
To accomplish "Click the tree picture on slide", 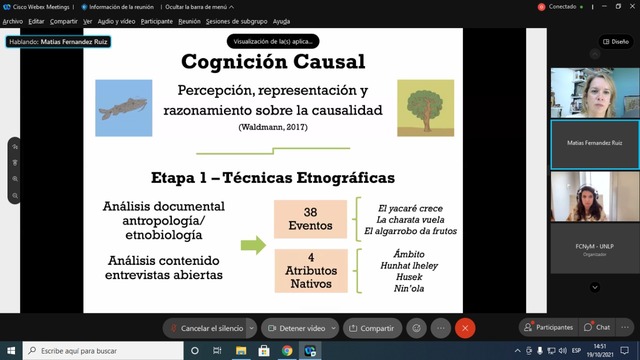I will coord(426,108).
